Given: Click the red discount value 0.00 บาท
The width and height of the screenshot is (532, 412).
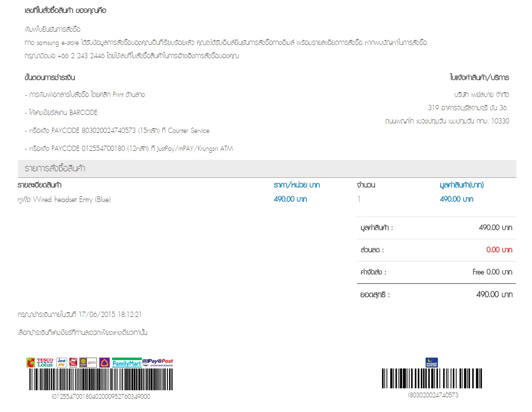Looking at the screenshot, I should [499, 250].
